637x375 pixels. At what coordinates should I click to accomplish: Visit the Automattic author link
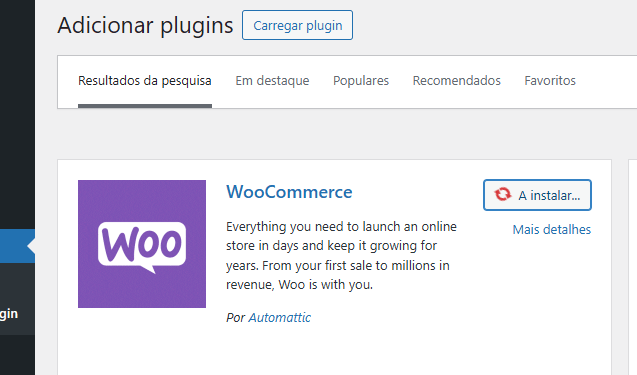[x=280, y=317]
